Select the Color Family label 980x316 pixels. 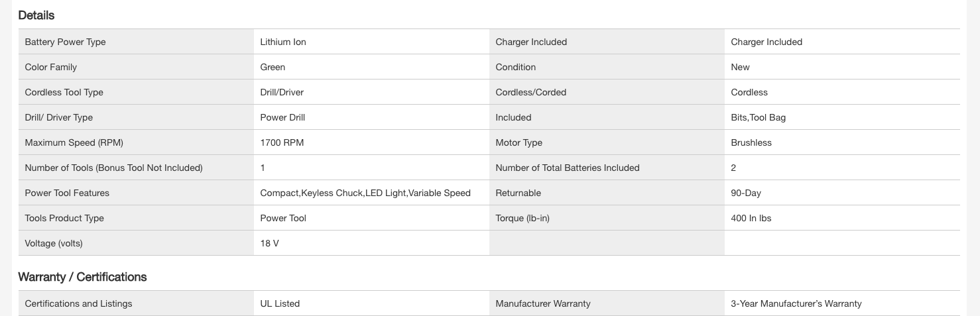pyautogui.click(x=50, y=67)
